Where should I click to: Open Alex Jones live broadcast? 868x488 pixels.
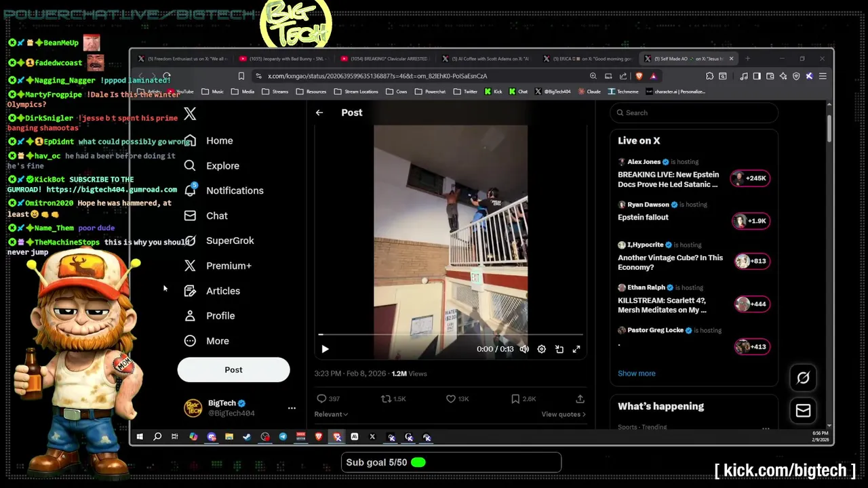tap(694, 174)
